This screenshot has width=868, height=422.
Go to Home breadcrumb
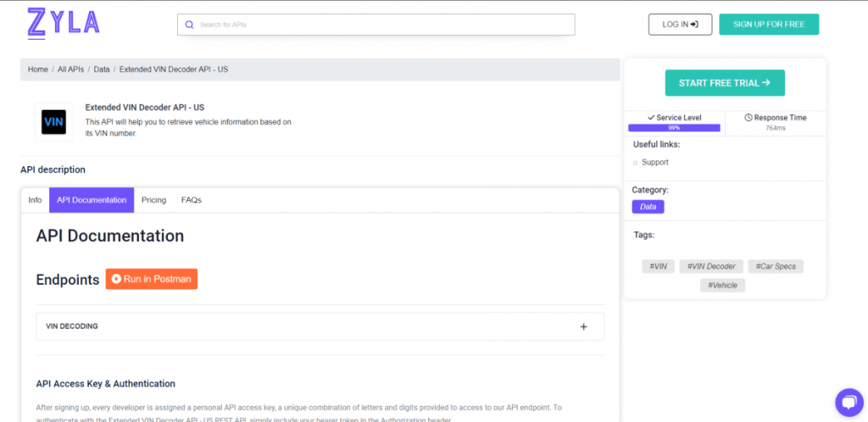38,69
